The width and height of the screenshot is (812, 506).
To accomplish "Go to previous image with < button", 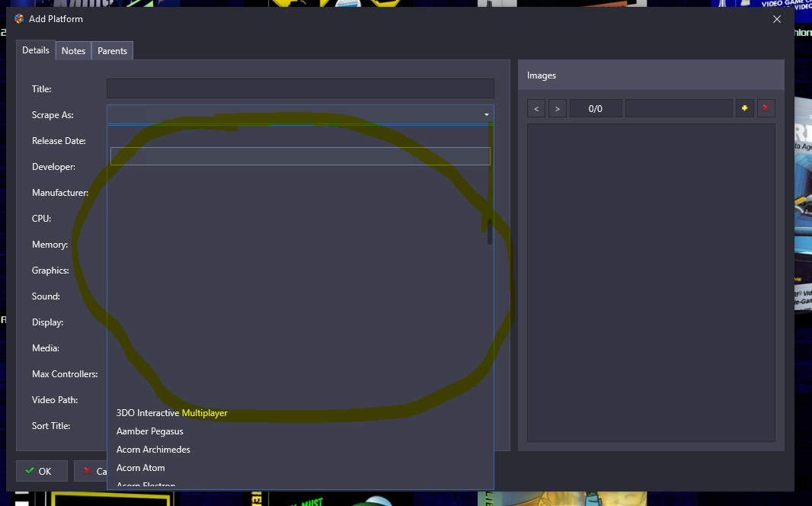I will coord(536,109).
